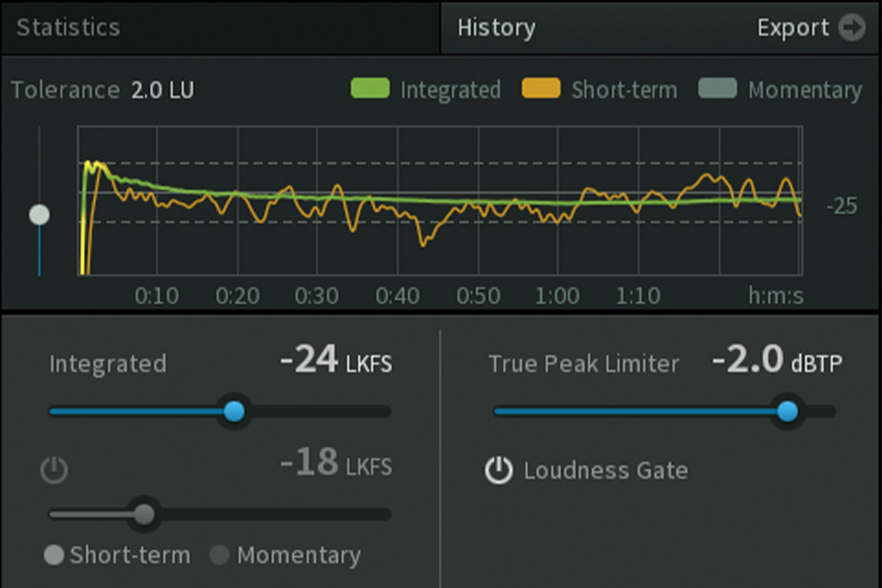Select the Momentary radio button
This screenshot has height=588, width=882.
point(220,555)
